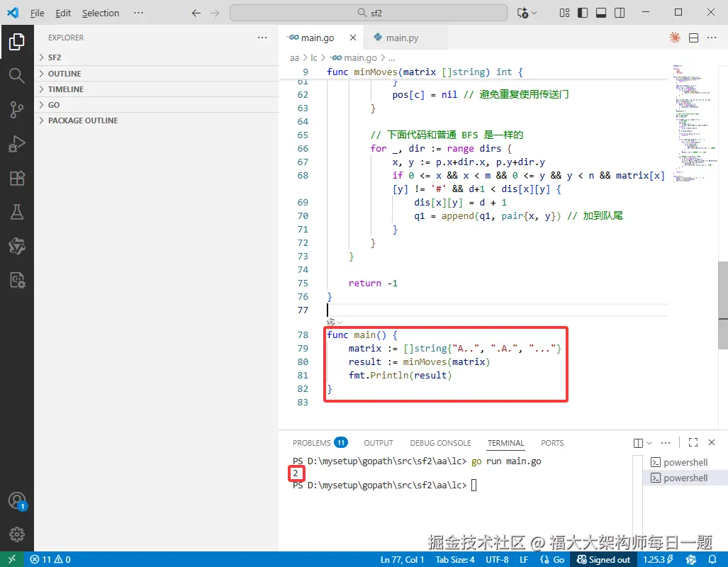This screenshot has height=567, width=728.
Task: Open terminal panel More Actions ellipsis
Action: [666, 443]
